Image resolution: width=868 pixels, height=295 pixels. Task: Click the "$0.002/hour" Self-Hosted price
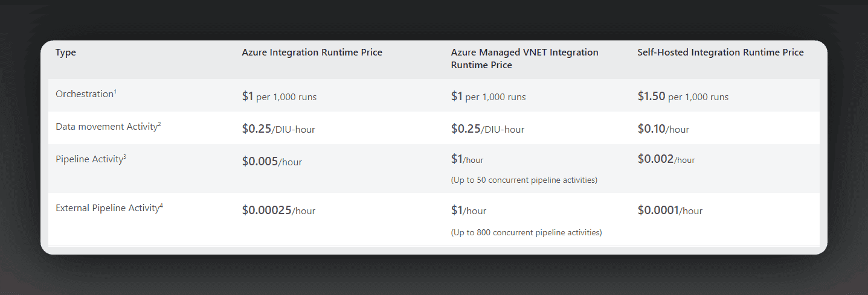point(666,159)
